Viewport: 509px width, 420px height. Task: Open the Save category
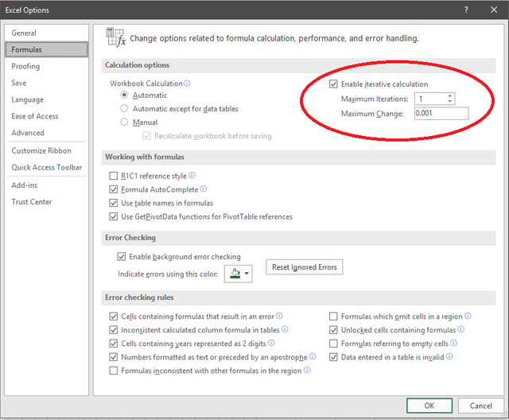pos(47,83)
